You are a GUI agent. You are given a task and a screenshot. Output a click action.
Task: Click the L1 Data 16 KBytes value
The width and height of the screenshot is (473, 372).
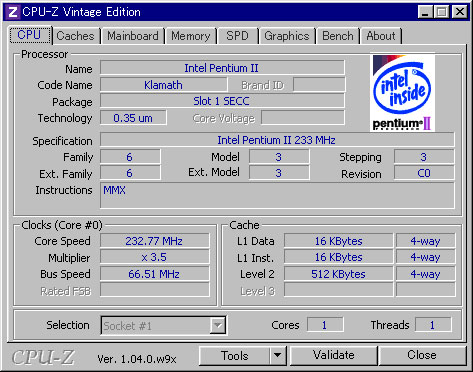tap(338, 241)
